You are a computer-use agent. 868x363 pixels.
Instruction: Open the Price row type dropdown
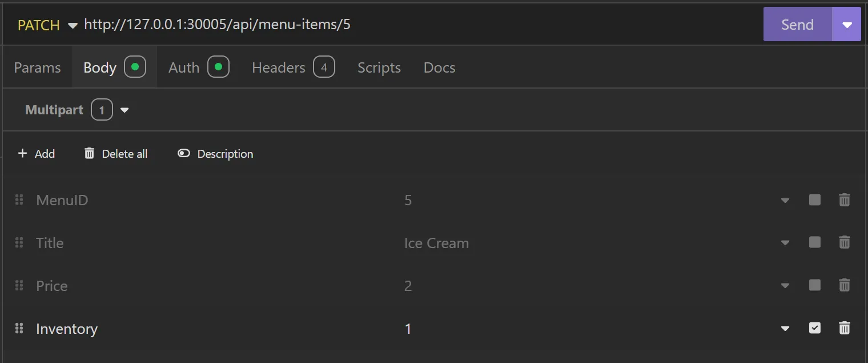coord(785,285)
